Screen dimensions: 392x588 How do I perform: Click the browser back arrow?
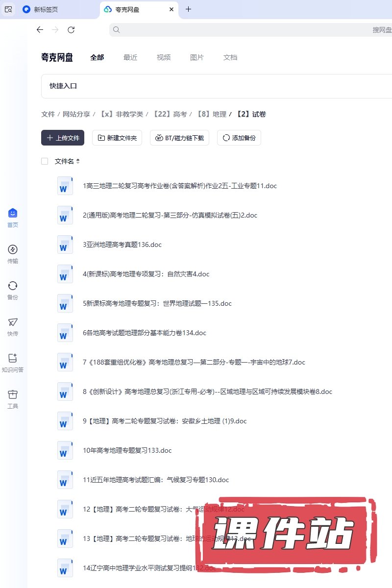[40, 30]
